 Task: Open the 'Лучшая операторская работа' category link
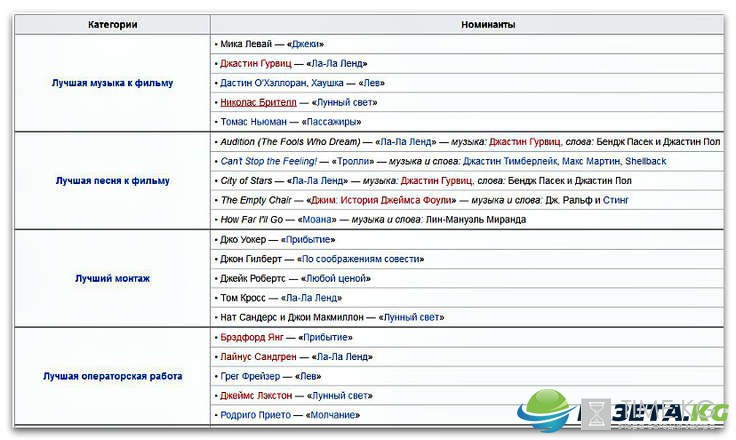point(112,376)
